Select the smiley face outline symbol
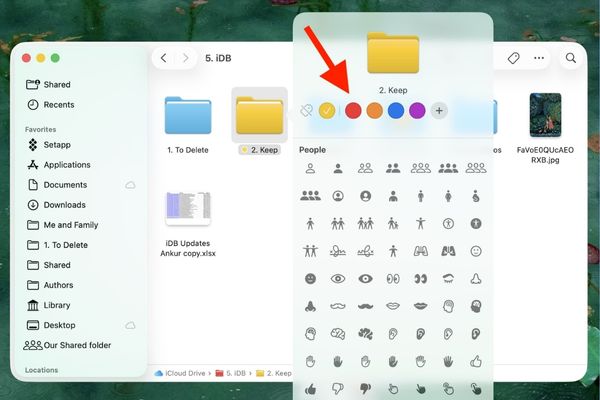The height and width of the screenshot is (400, 600). pos(476,251)
